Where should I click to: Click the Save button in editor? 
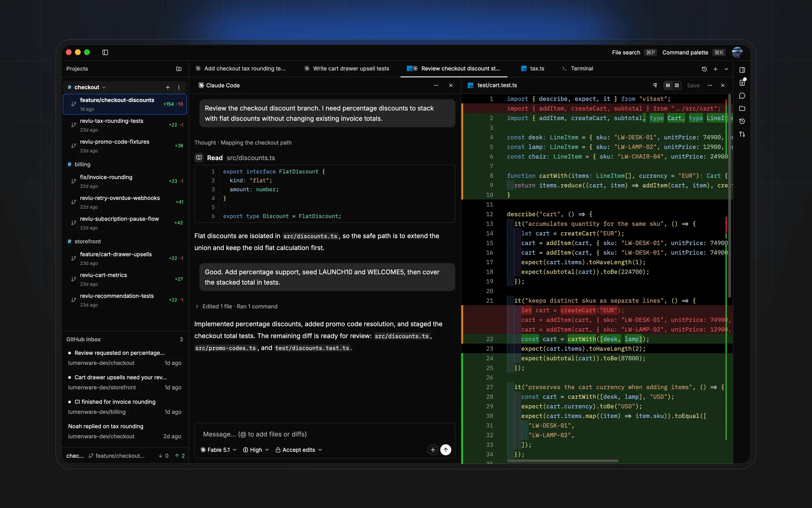(693, 85)
